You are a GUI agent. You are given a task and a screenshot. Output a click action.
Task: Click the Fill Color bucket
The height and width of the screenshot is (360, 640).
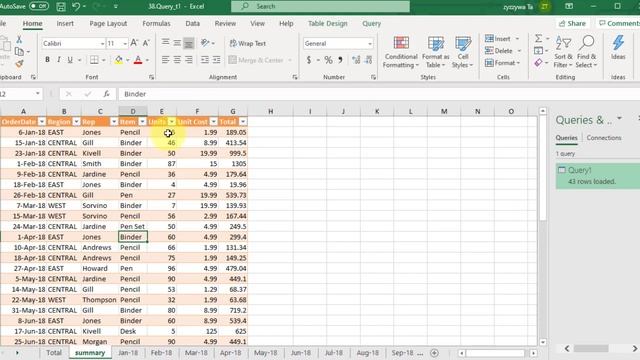pyautogui.click(x=119, y=60)
